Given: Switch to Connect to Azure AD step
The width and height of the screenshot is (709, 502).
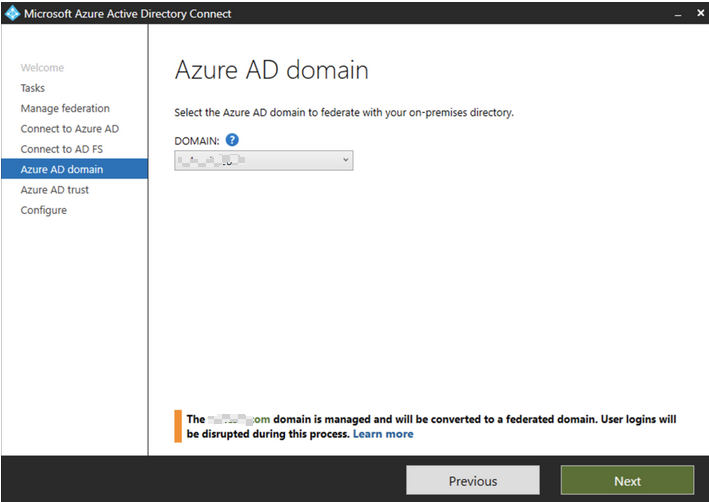Looking at the screenshot, I should click(x=69, y=129).
